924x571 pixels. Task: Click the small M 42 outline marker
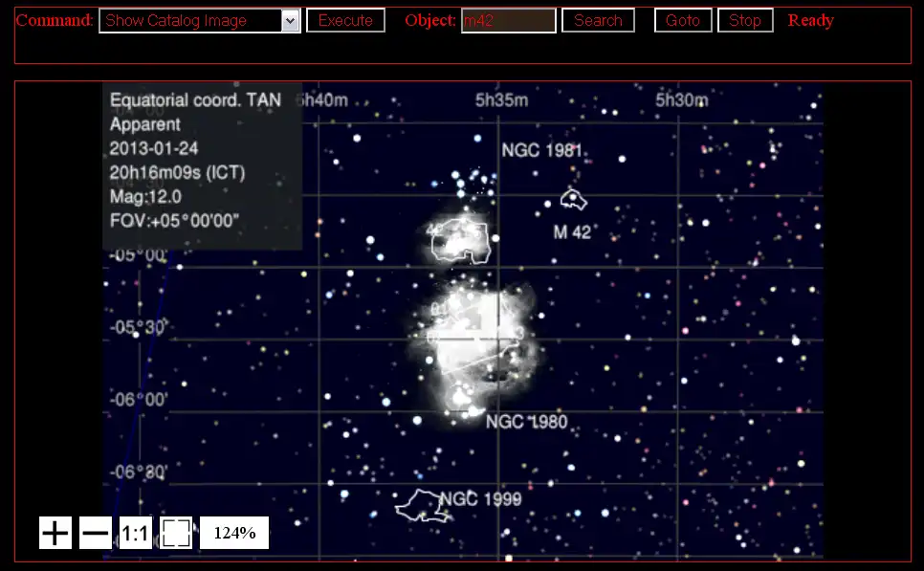point(573,199)
